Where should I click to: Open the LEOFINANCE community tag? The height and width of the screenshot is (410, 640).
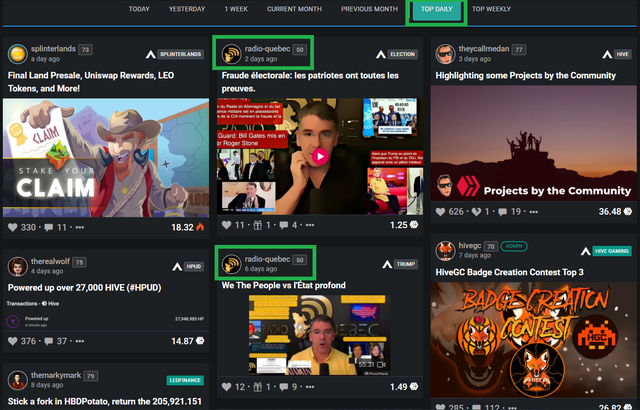(185, 380)
